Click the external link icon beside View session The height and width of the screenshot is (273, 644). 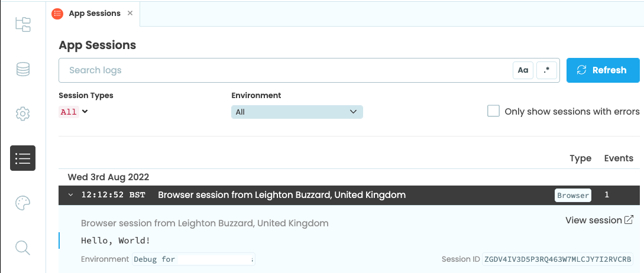point(629,220)
